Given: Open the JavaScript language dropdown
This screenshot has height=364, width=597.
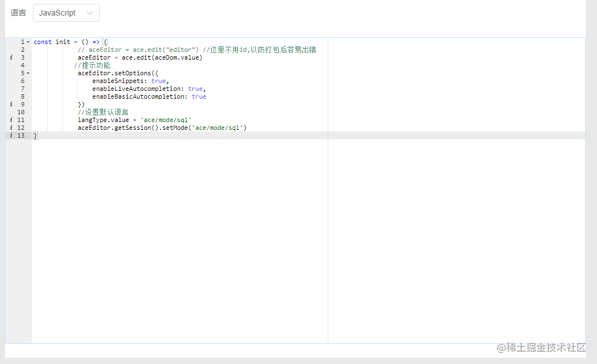Looking at the screenshot, I should [x=66, y=12].
